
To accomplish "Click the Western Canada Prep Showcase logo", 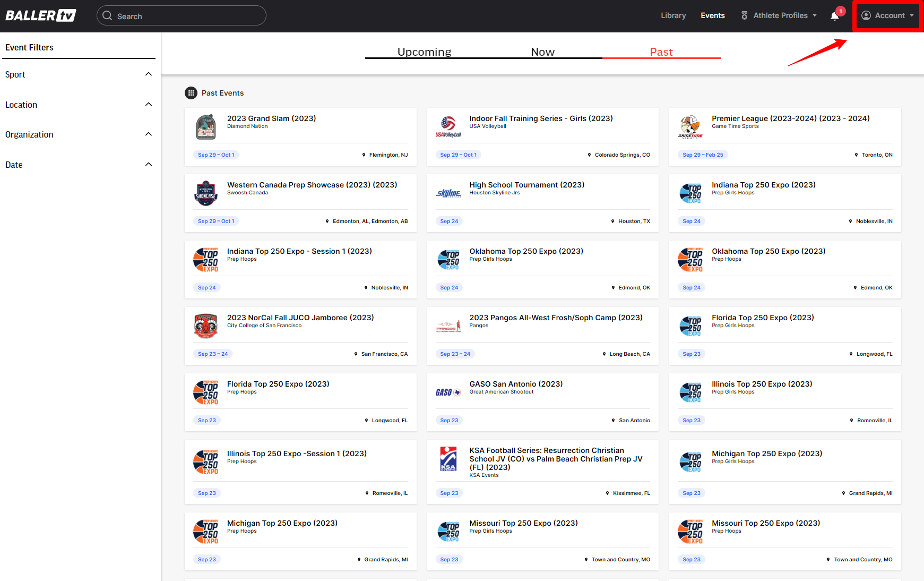I will (x=206, y=193).
